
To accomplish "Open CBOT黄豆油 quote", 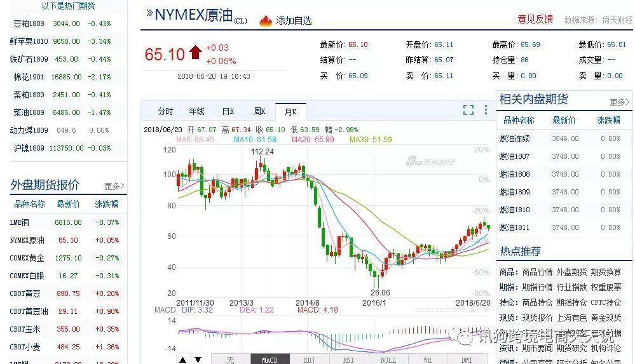I will (x=29, y=312).
